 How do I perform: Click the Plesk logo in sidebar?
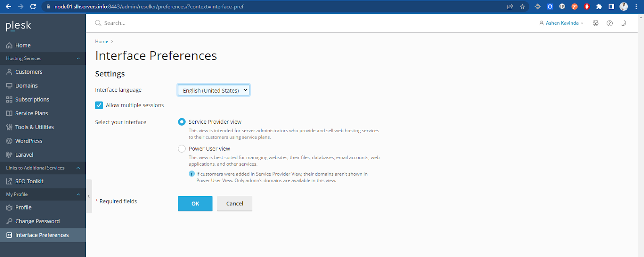(x=19, y=26)
